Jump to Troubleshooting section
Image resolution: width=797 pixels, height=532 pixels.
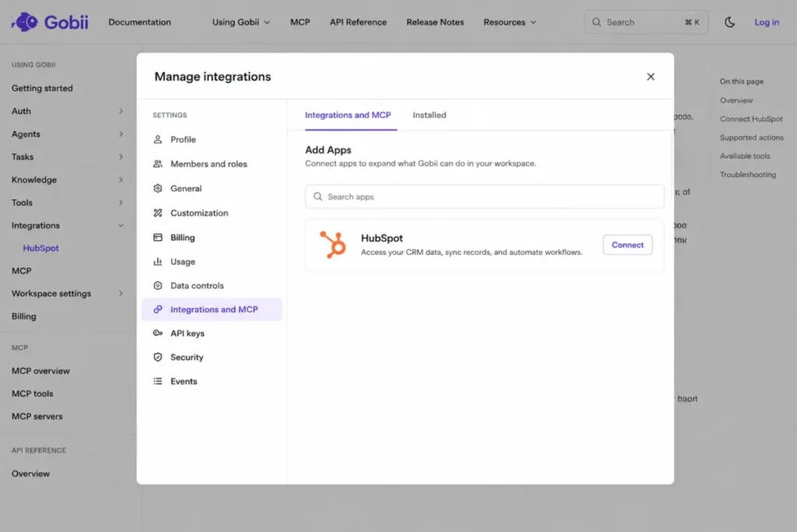point(748,174)
